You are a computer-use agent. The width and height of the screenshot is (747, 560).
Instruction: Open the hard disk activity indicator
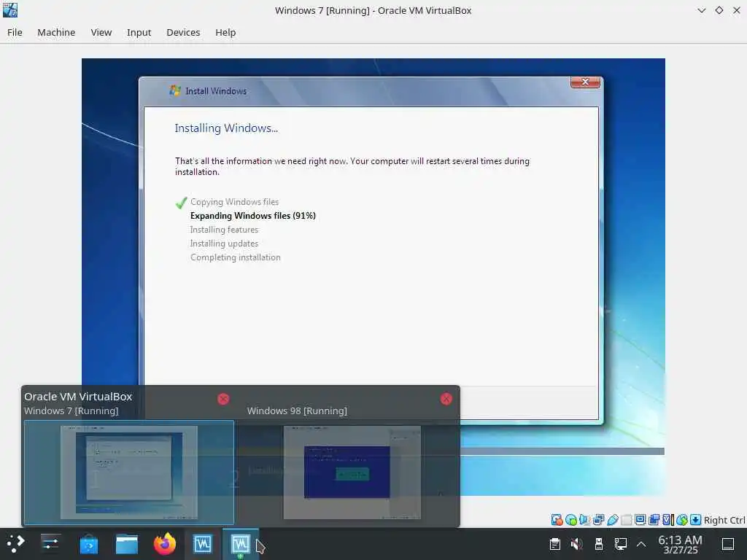[x=557, y=520]
